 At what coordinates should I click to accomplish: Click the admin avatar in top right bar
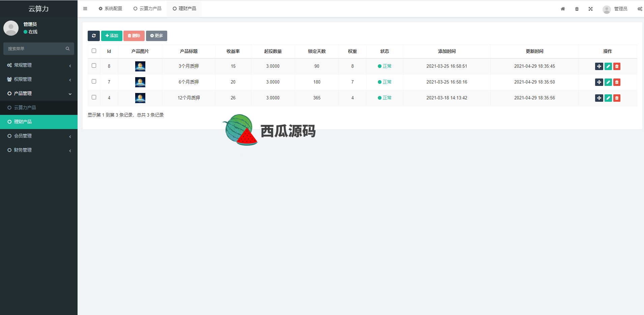[607, 9]
